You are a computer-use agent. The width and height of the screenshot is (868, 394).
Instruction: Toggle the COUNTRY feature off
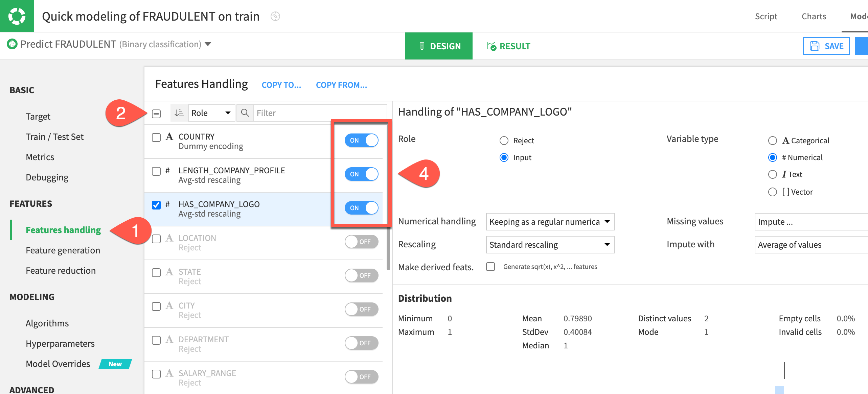tap(361, 140)
